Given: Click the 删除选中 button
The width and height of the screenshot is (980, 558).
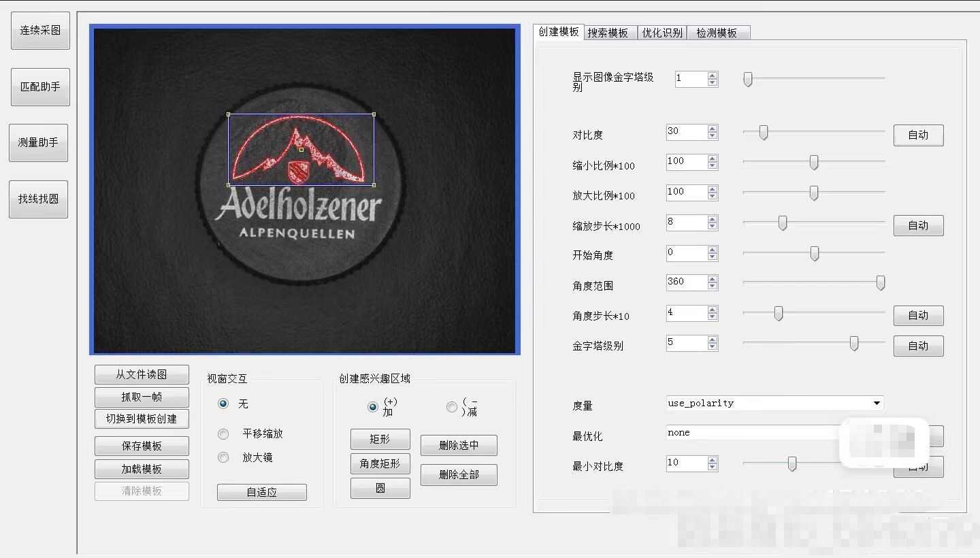Looking at the screenshot, I should [459, 445].
